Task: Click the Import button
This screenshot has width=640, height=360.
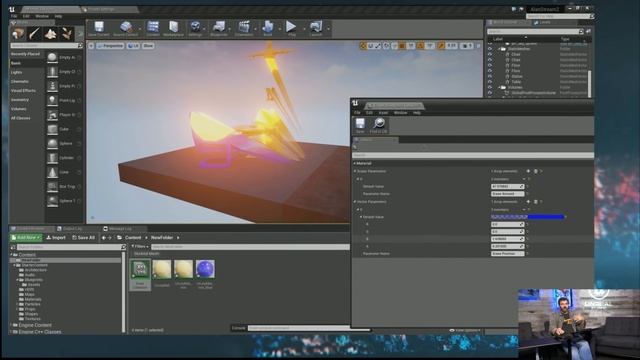Action: [x=56, y=238]
